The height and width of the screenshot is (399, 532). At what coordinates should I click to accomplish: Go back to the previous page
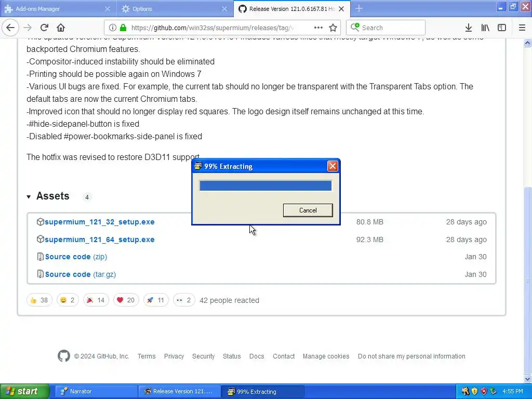pyautogui.click(x=10, y=28)
